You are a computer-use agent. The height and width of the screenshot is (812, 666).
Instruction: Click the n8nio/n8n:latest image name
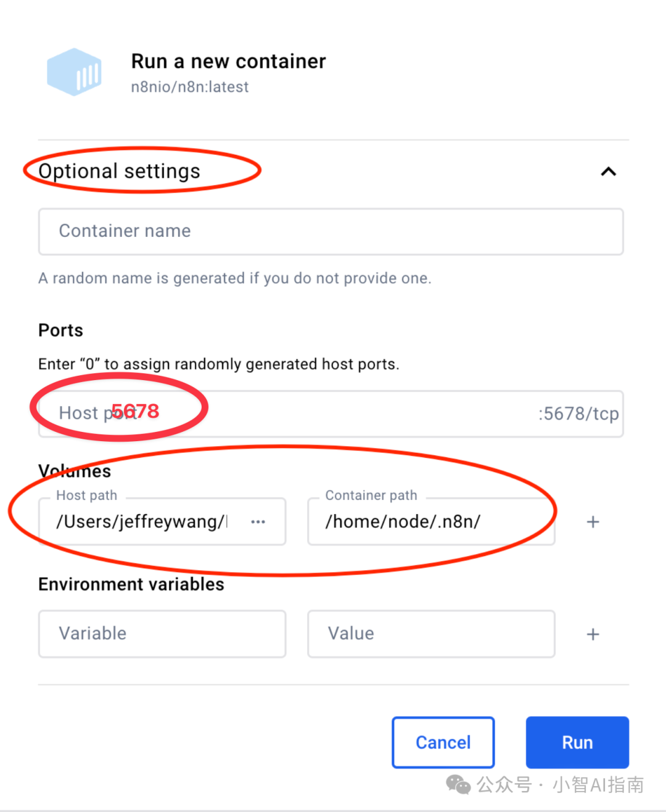tap(190, 87)
